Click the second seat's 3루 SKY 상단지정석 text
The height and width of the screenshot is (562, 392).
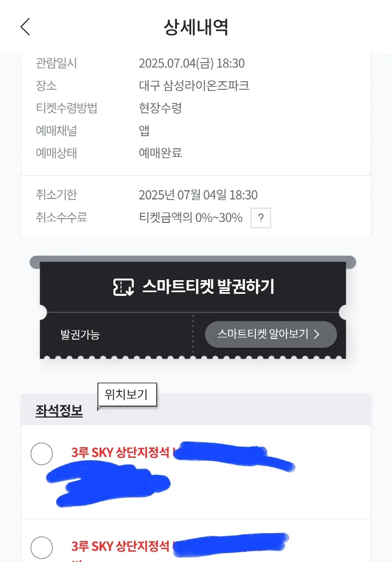[x=120, y=546]
